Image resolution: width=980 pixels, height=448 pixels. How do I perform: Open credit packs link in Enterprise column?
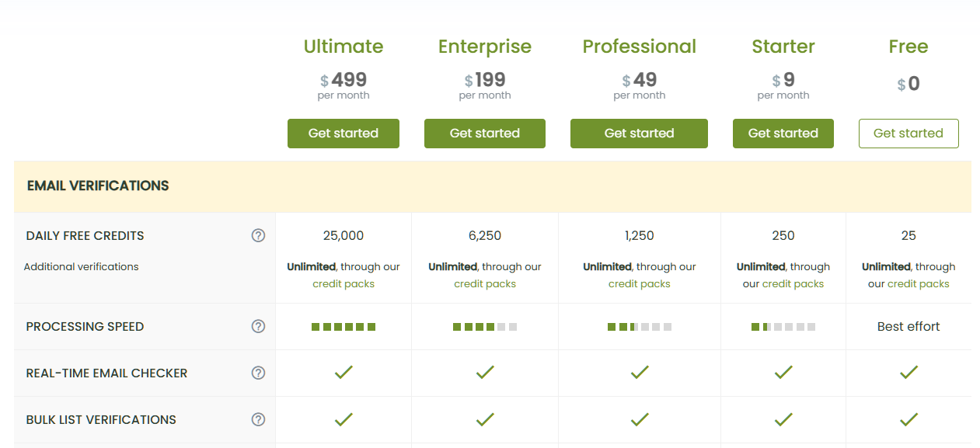pos(485,284)
